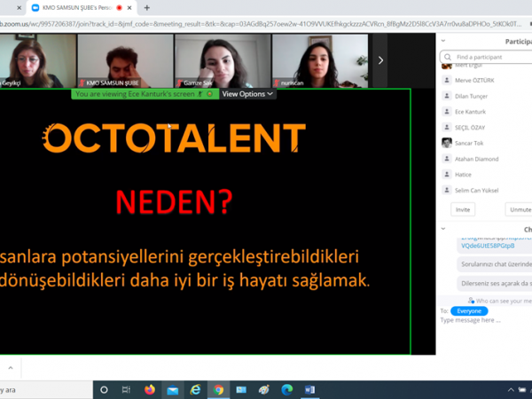The image size is (532, 399).
Task: Switch to Google Chrome in taskbar
Action: point(218,390)
